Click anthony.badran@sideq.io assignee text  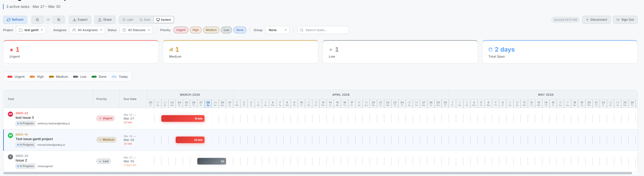(x=54, y=124)
